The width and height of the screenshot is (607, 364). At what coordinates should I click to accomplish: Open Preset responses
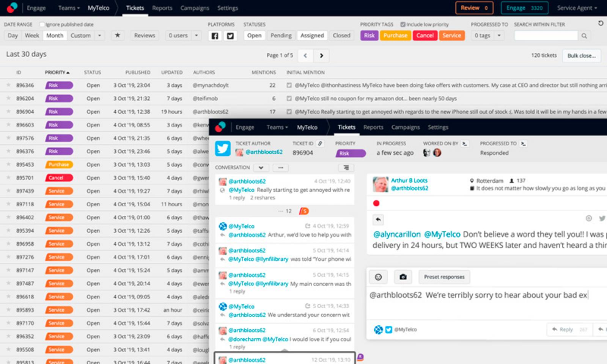[x=444, y=277]
